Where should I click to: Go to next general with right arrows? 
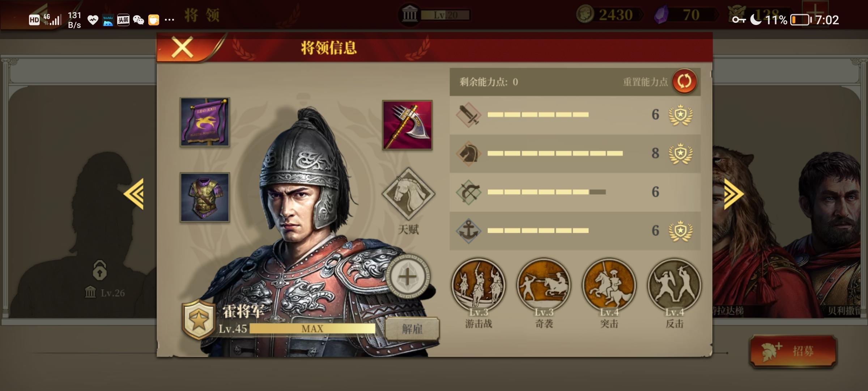pos(734,194)
